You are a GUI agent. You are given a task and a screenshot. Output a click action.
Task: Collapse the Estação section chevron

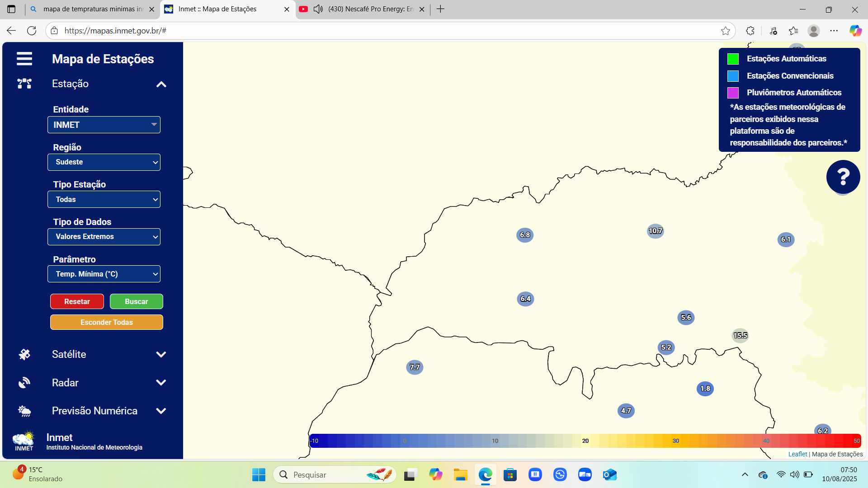(x=161, y=84)
